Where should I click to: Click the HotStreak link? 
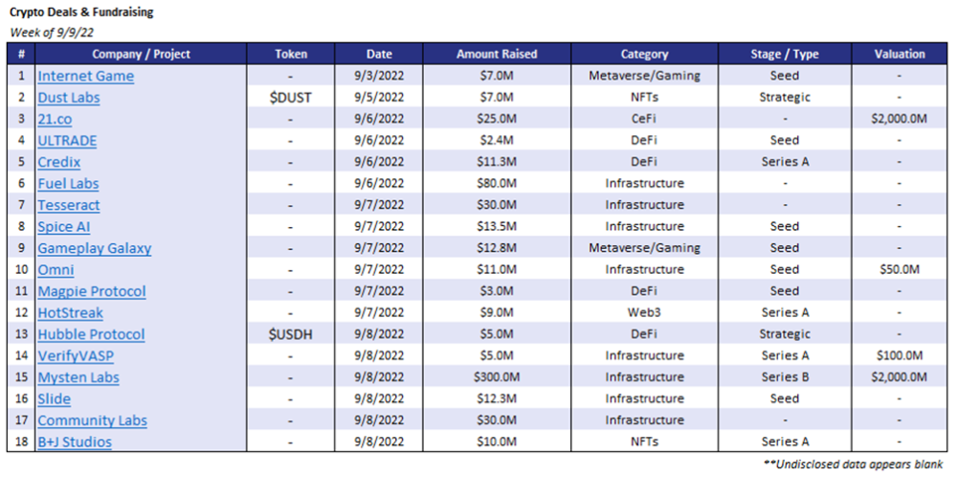[x=70, y=312]
